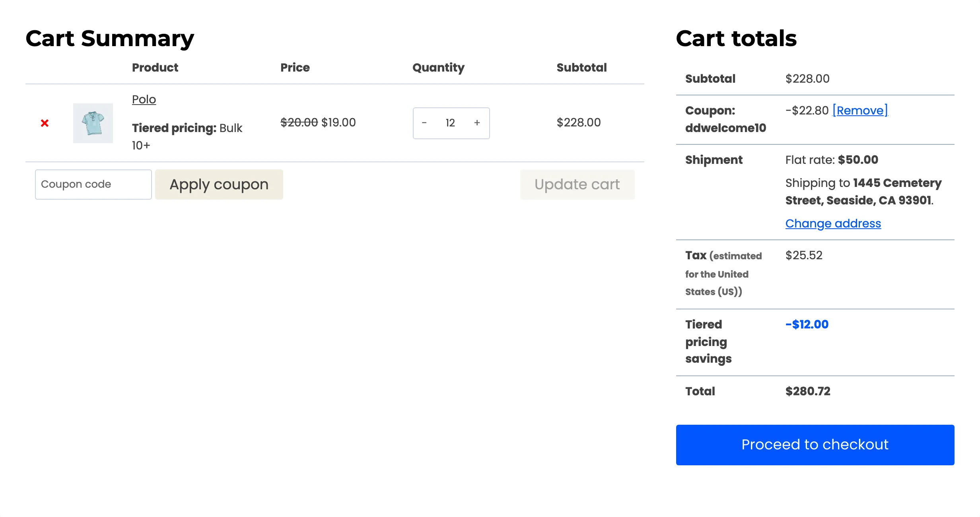Click the Total label
Viewport: 980px width, 517px height.
[x=700, y=391]
